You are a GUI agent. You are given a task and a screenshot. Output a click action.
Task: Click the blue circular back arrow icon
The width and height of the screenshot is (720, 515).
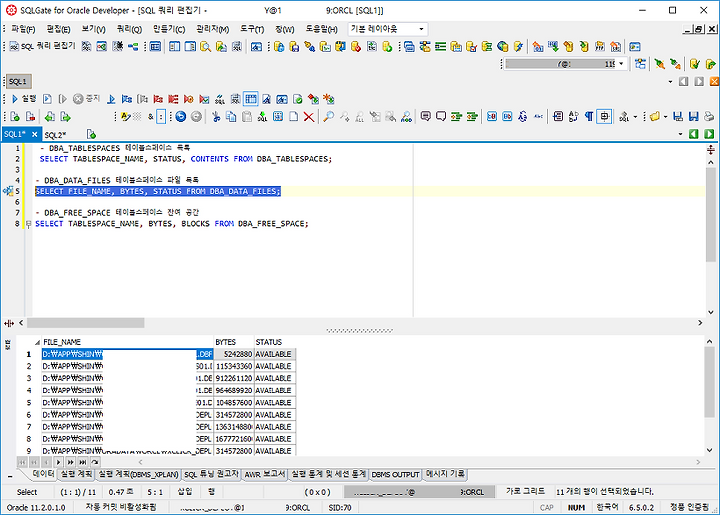click(x=180, y=117)
